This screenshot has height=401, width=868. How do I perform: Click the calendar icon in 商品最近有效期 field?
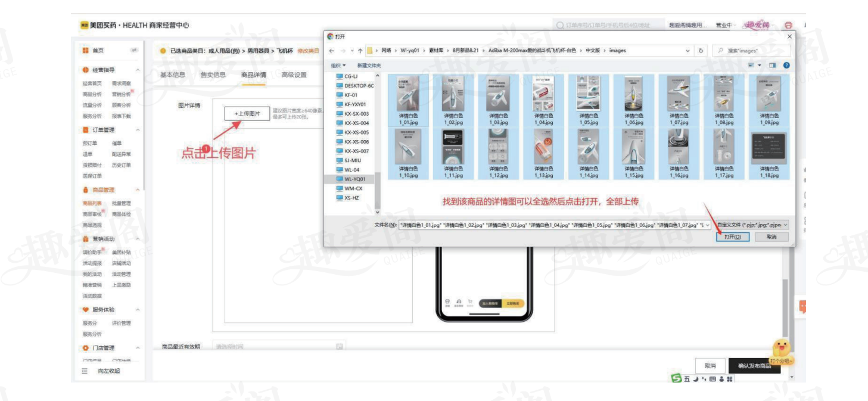(339, 347)
